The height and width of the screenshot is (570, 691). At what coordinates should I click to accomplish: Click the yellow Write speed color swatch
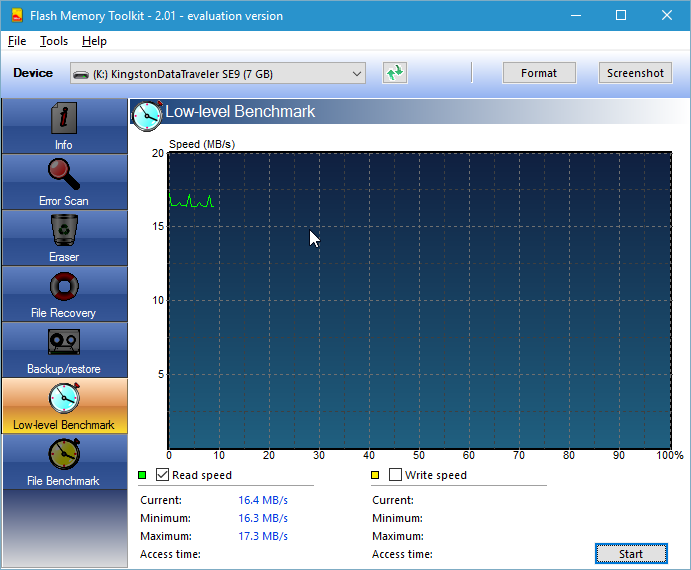(x=375, y=475)
